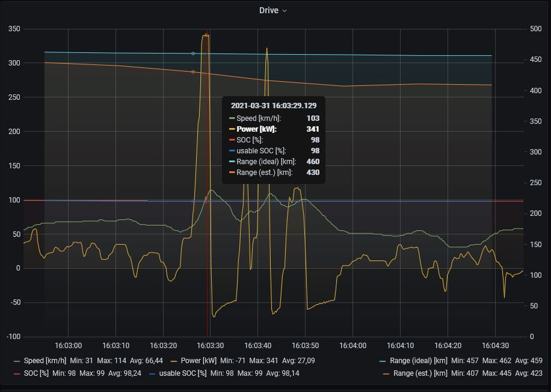Click tooltip Power [kW] value 341

coord(313,129)
